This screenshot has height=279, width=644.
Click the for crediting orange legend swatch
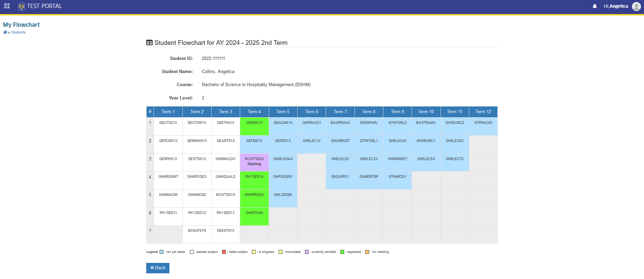pyautogui.click(x=367, y=252)
